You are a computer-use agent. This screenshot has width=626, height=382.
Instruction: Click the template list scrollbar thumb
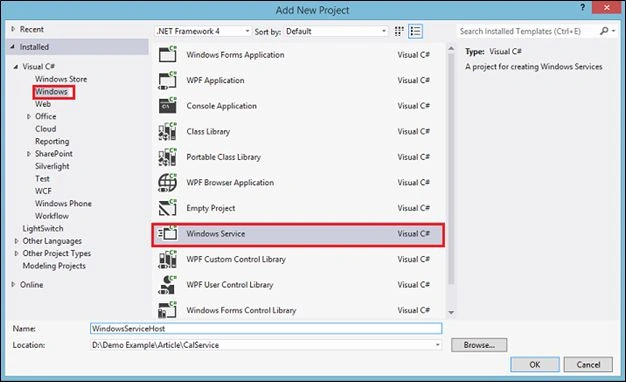451,170
